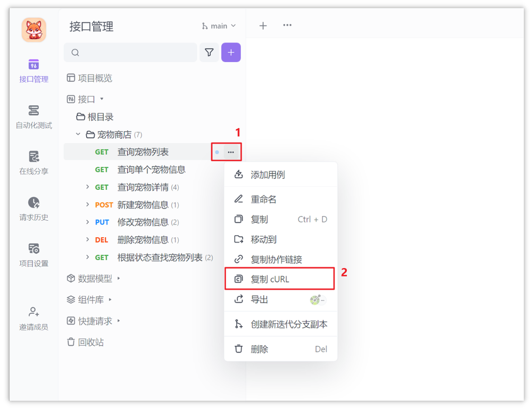Choose 重命名 in the context menu
Viewport: 532px width, 408px height.
(263, 199)
